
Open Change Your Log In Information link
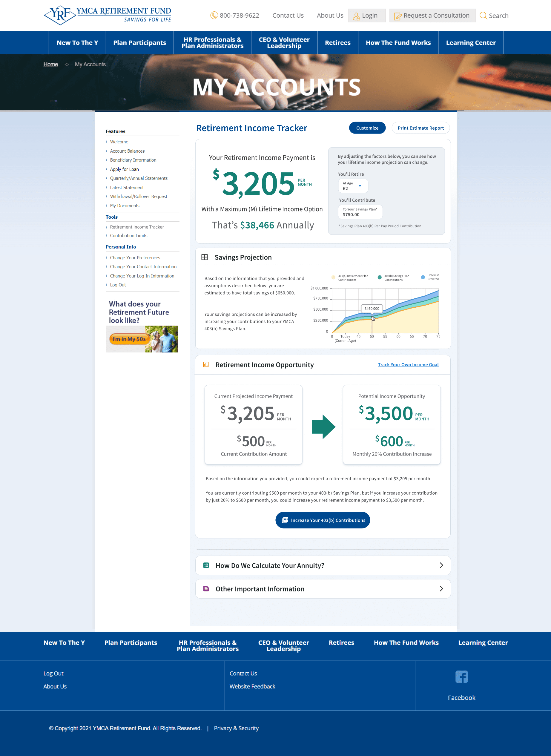[142, 276]
